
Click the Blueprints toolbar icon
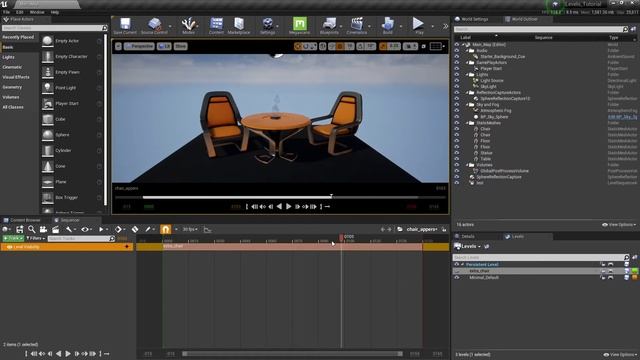coord(329,24)
